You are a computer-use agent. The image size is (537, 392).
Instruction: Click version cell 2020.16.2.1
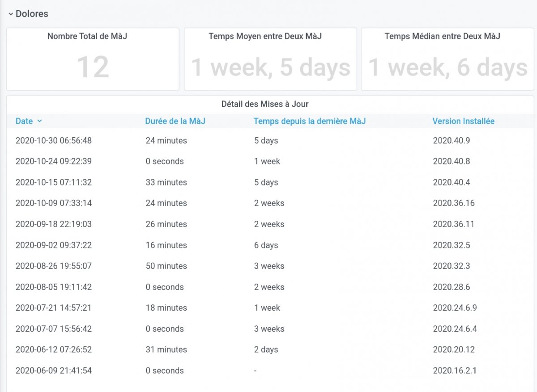coord(455,371)
